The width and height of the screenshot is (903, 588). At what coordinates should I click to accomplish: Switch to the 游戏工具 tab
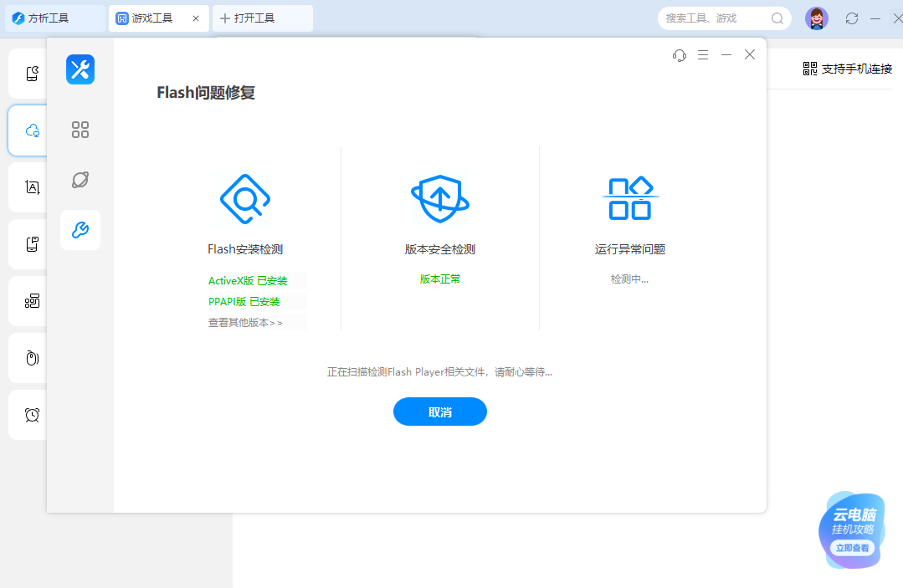151,18
